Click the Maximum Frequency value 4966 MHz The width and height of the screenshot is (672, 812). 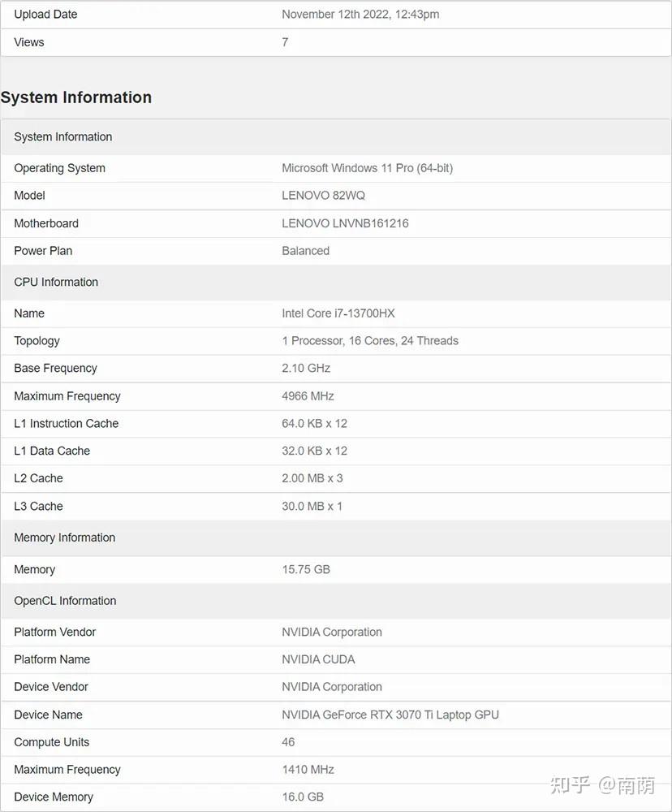(x=308, y=395)
